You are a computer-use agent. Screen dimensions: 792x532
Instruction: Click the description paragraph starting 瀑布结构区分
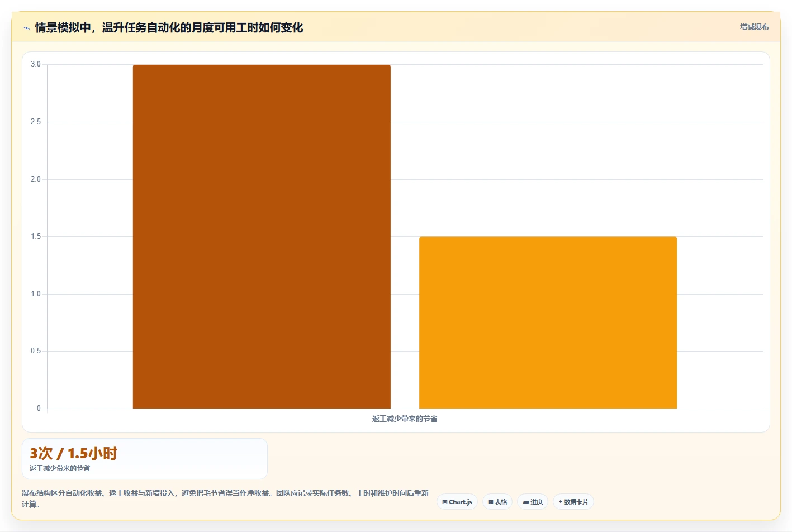coord(225,498)
